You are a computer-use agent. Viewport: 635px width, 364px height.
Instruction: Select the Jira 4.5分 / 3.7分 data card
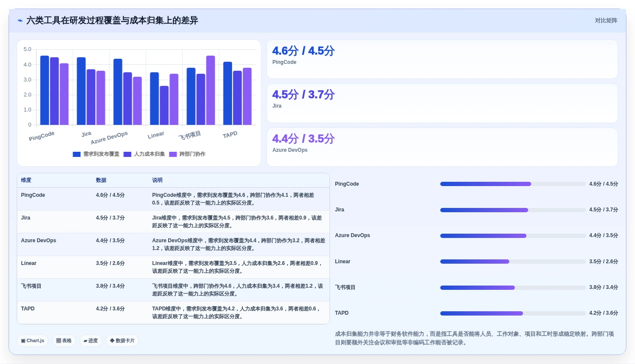[x=442, y=103]
